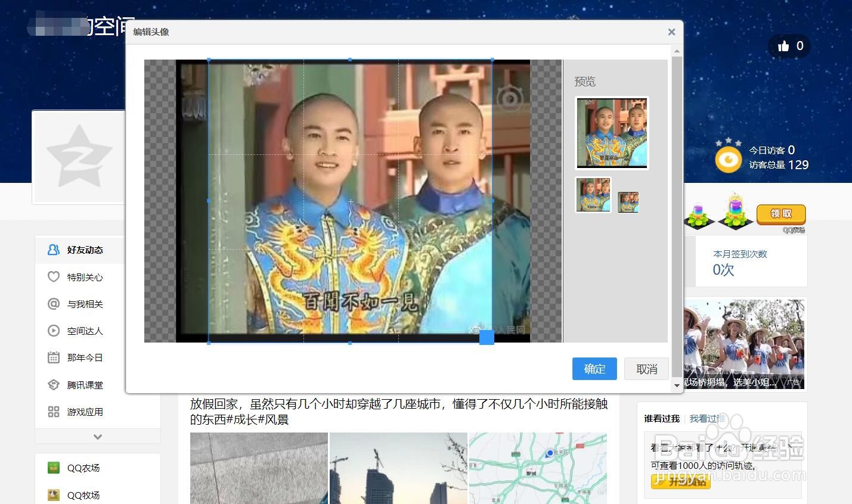Screen dimensions: 852x504
Task: Click the thumbs-up like icon
Action: [783, 46]
